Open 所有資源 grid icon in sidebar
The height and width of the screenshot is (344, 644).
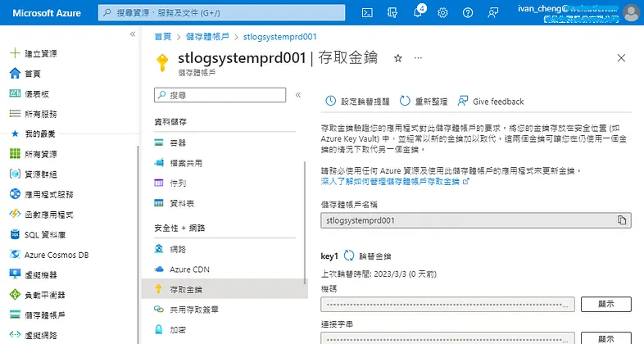tap(15, 153)
